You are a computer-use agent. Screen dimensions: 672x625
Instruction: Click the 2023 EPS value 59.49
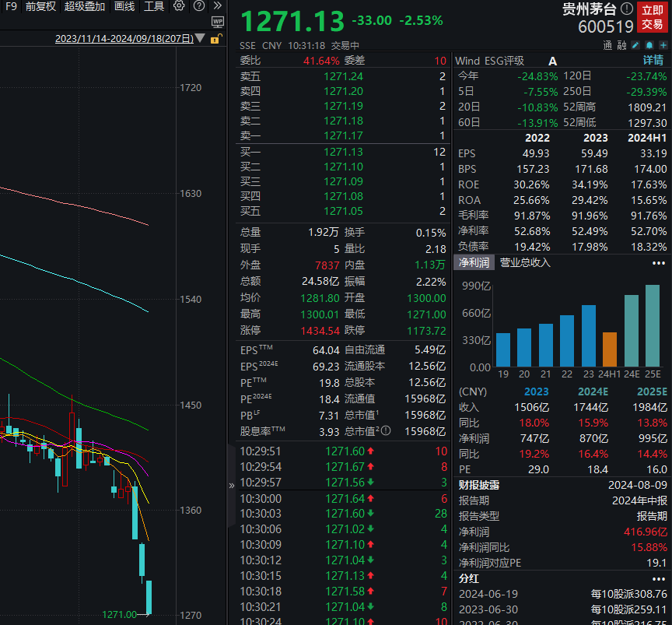pyautogui.click(x=594, y=153)
